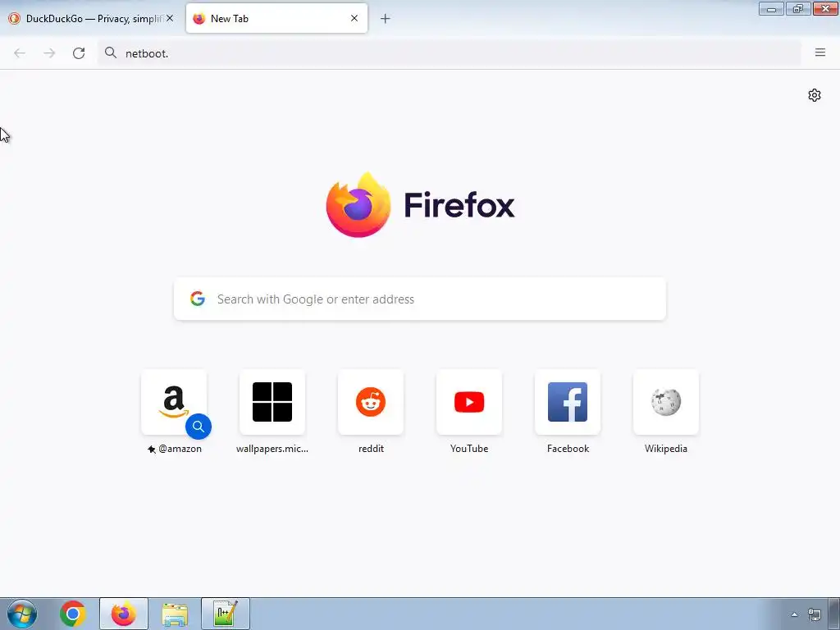Show hidden system tray icons
Image resolution: width=840 pixels, height=630 pixels.
coord(794,614)
